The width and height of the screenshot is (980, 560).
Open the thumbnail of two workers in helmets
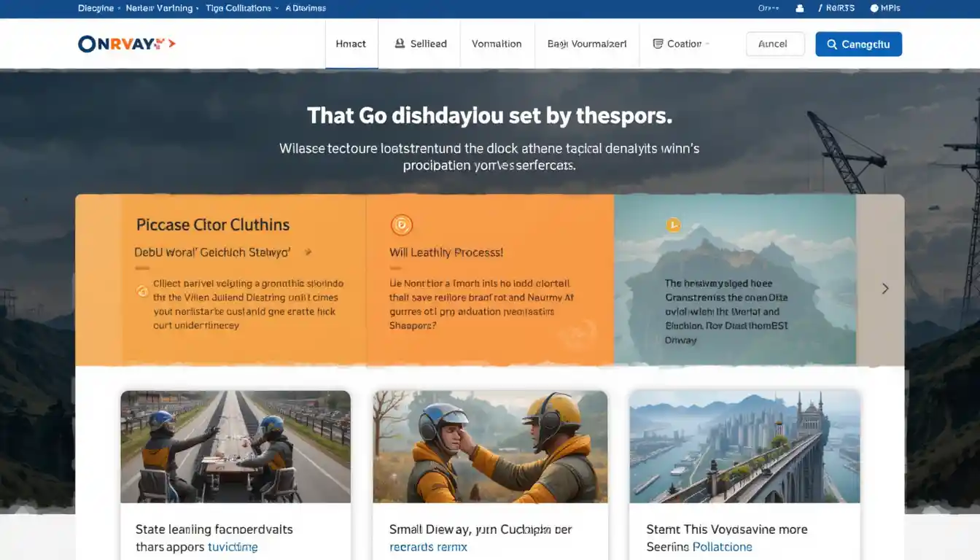coord(490,446)
